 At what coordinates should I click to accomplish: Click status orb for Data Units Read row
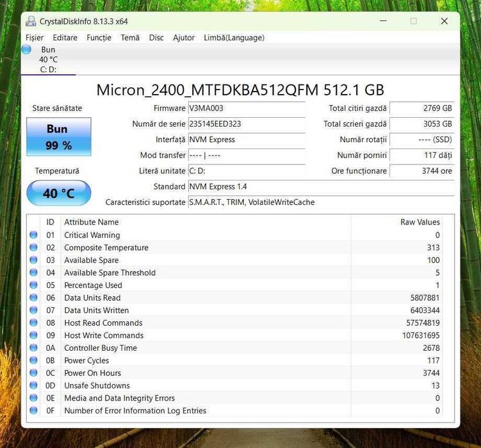tap(33, 298)
